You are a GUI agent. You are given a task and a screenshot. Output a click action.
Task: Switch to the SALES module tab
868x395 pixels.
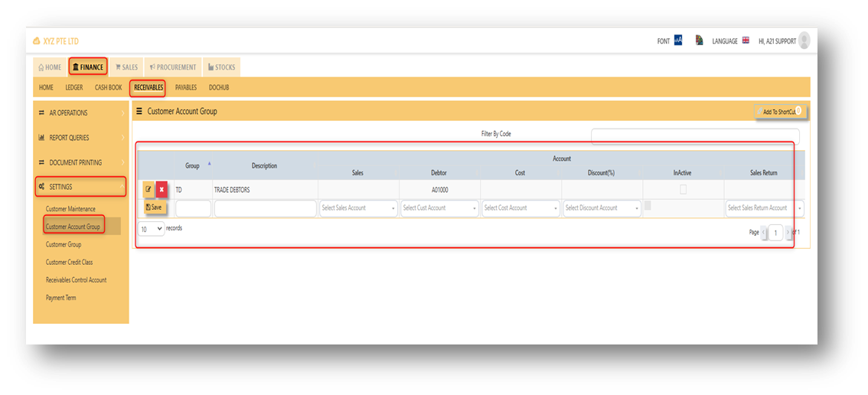point(126,67)
